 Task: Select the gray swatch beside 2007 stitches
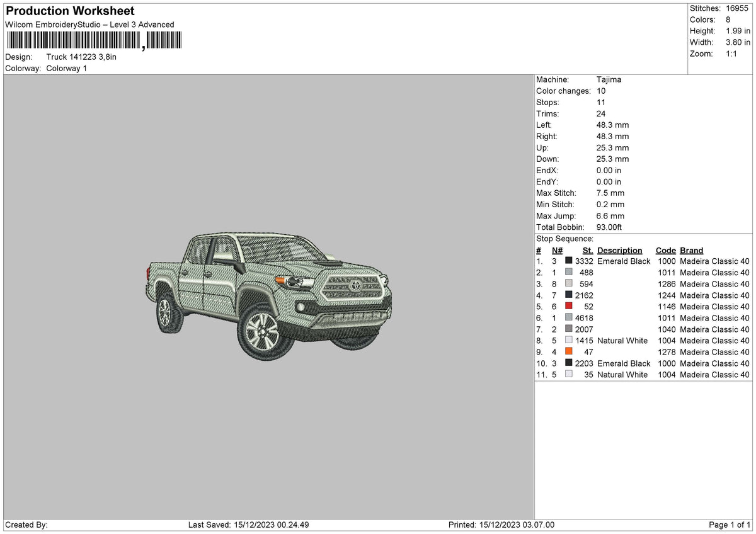[569, 329]
